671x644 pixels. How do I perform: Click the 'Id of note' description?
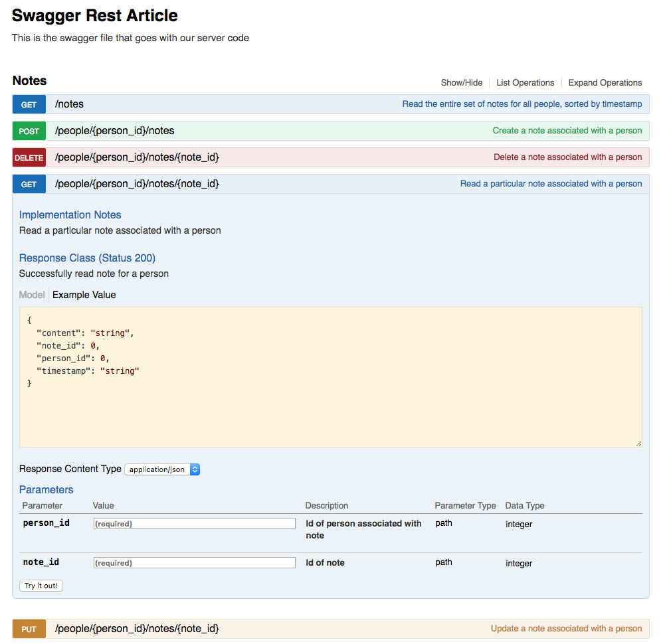(x=326, y=563)
